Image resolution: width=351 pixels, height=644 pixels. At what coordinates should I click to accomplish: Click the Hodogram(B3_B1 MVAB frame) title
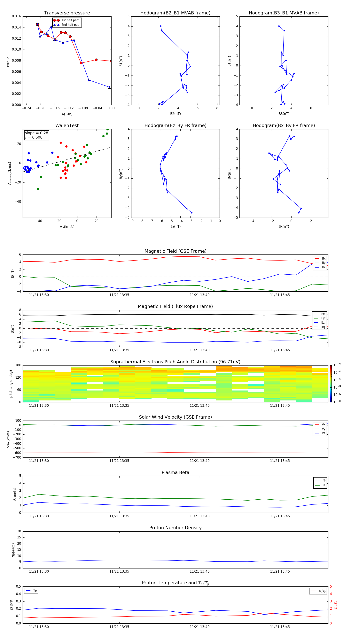tap(284, 13)
